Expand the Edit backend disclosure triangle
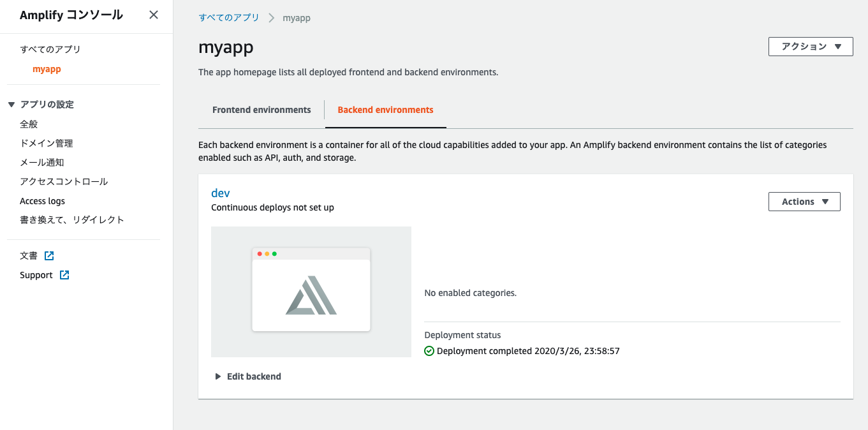The width and height of the screenshot is (868, 430). pos(217,376)
